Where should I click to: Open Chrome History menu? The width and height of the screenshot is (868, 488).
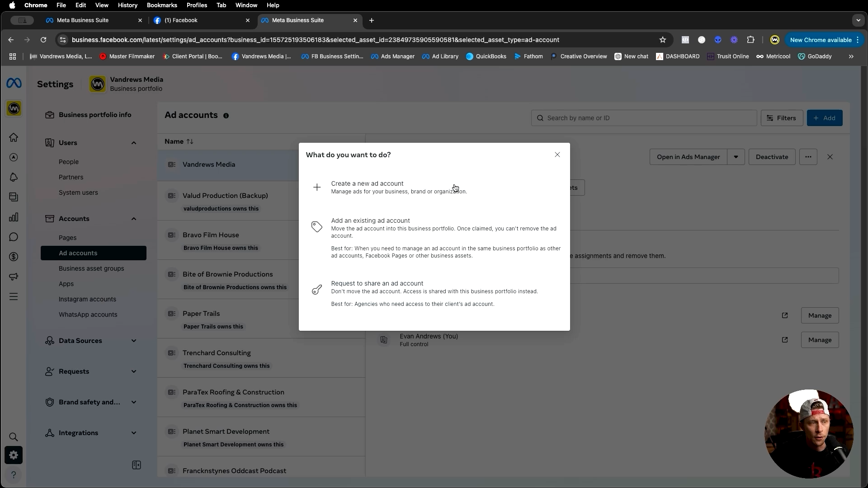click(127, 5)
